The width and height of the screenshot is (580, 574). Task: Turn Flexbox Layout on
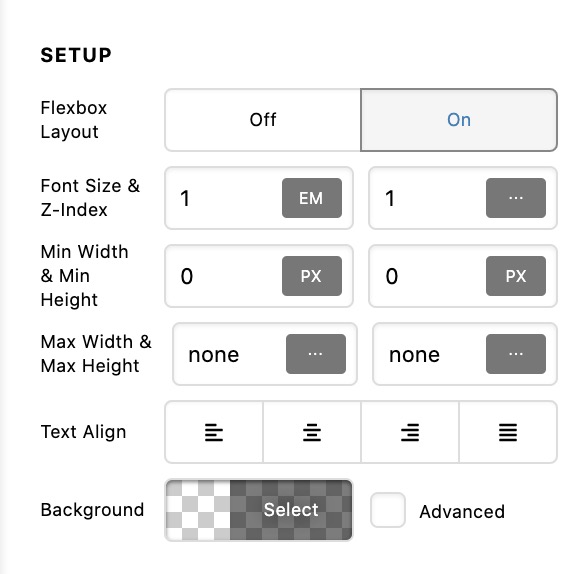click(459, 120)
